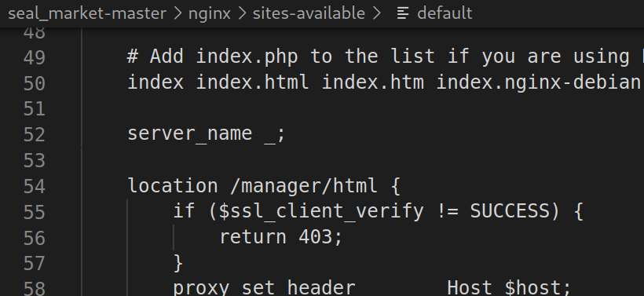The height and width of the screenshot is (296, 644).
Task: Click line number 55 in gutter
Action: pyautogui.click(x=34, y=212)
